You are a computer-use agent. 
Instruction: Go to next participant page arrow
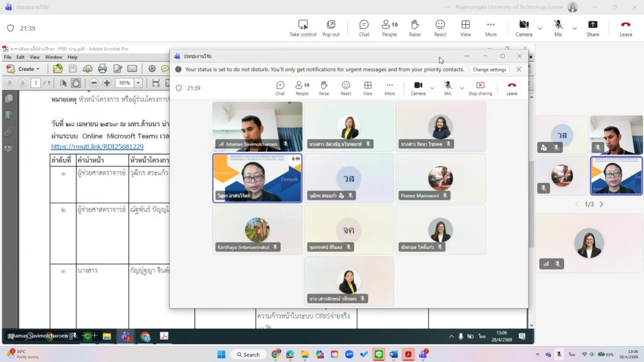click(x=602, y=204)
